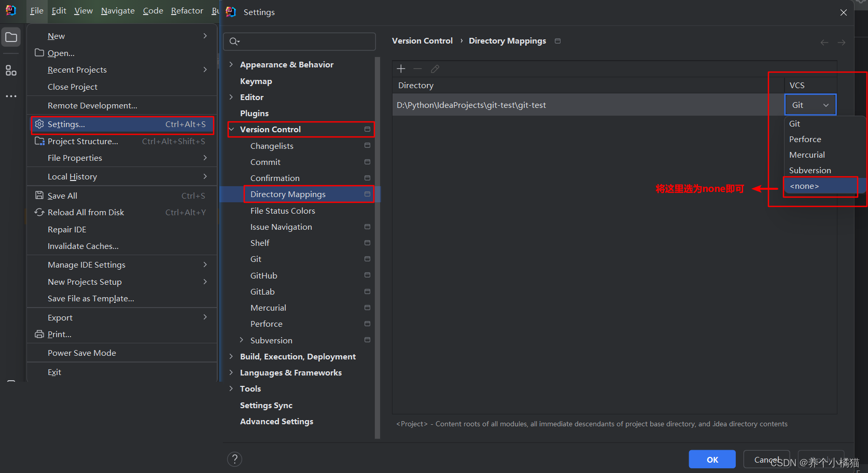Click the project-level icon on Confirmation row
The image size is (868, 473).
[x=367, y=178]
